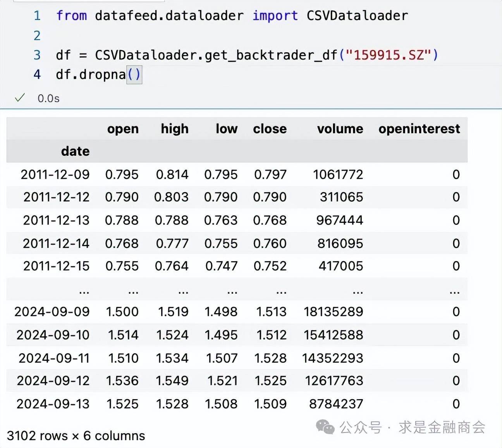Screen dimensions: 502x448
Task: Click the 2024-09-13 date row label
Action: [53, 404]
